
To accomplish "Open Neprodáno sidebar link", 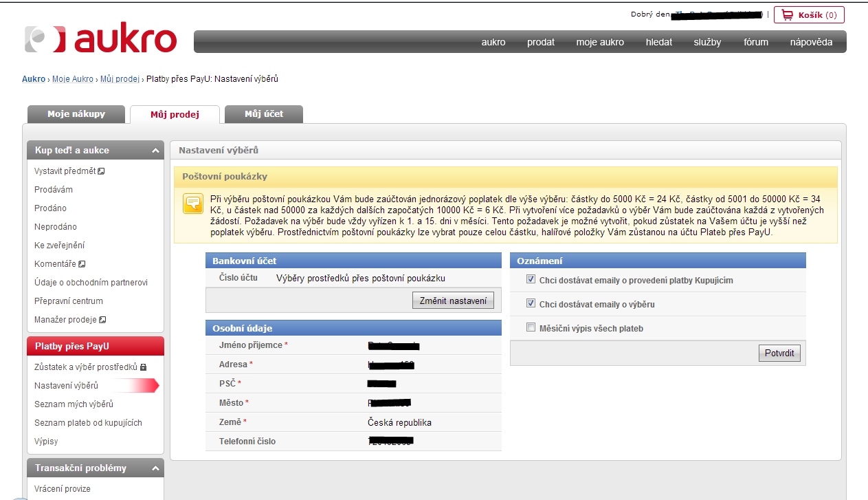I will (x=56, y=227).
